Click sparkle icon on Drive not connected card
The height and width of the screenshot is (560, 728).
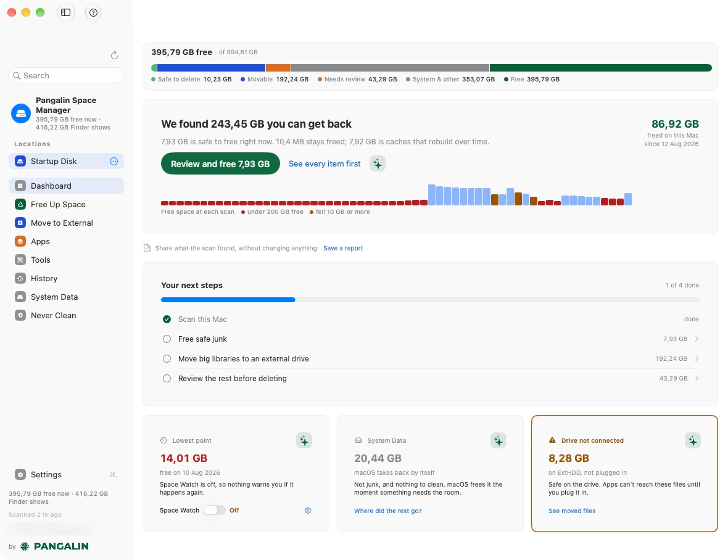693,440
